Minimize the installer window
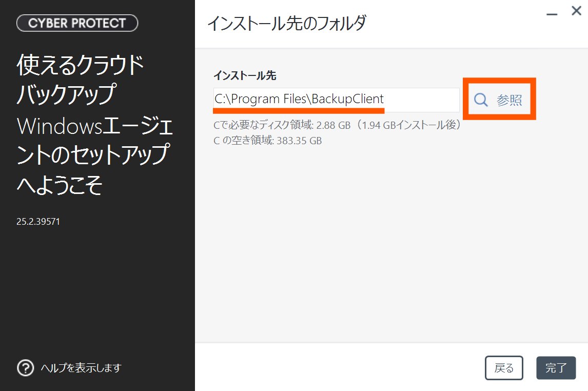 (x=552, y=14)
